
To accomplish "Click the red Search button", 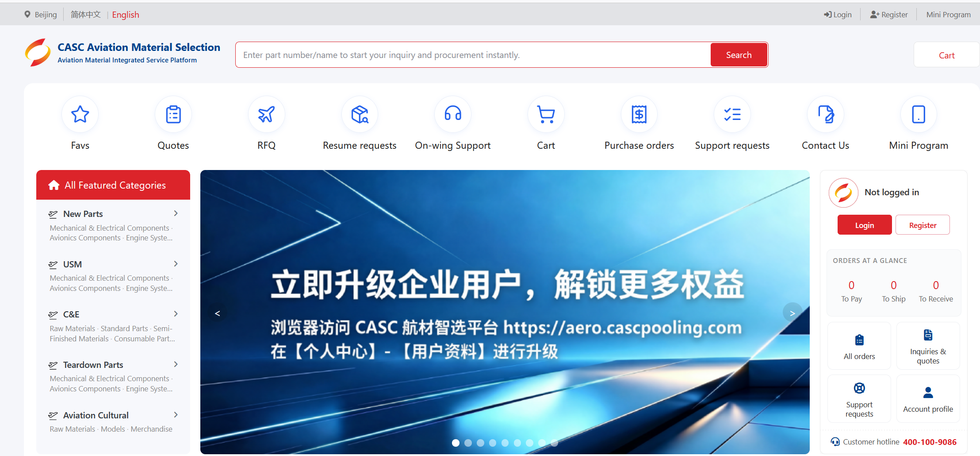I will pyautogui.click(x=739, y=55).
